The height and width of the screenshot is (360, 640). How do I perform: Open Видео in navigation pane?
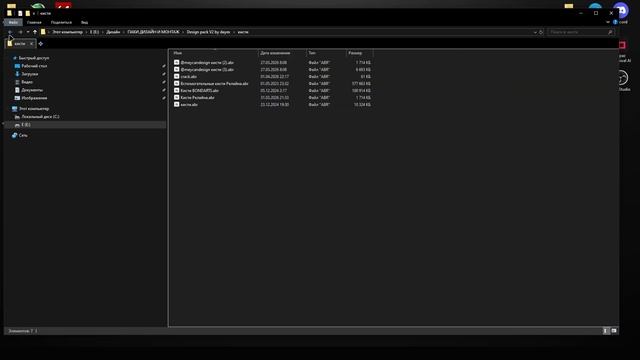click(x=27, y=82)
